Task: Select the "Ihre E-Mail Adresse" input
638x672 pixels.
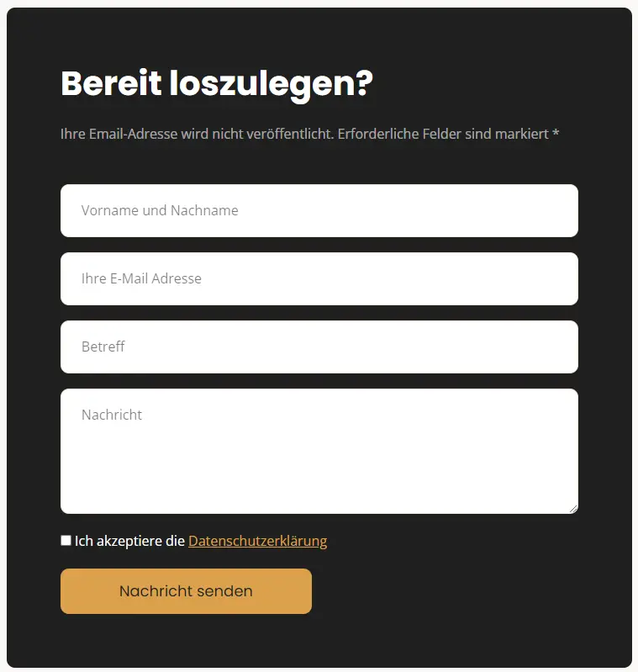Action: pos(319,278)
